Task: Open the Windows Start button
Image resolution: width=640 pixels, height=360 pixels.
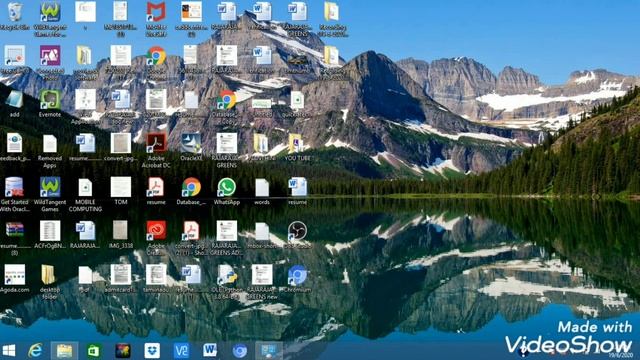Action: pyautogui.click(x=9, y=351)
